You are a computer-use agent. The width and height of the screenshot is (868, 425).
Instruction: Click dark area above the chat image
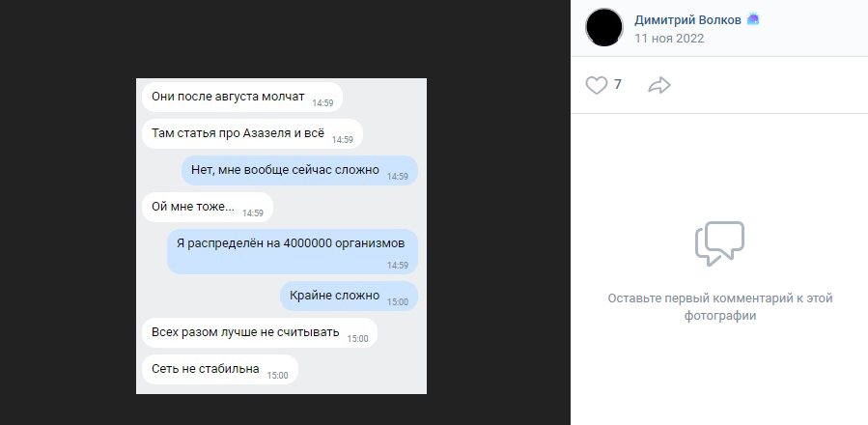pos(281,39)
